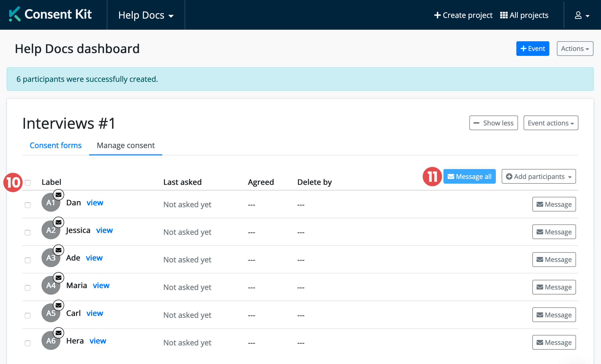Expand the Help Docs dropdown menu
This screenshot has height=364, width=601.
point(146,15)
